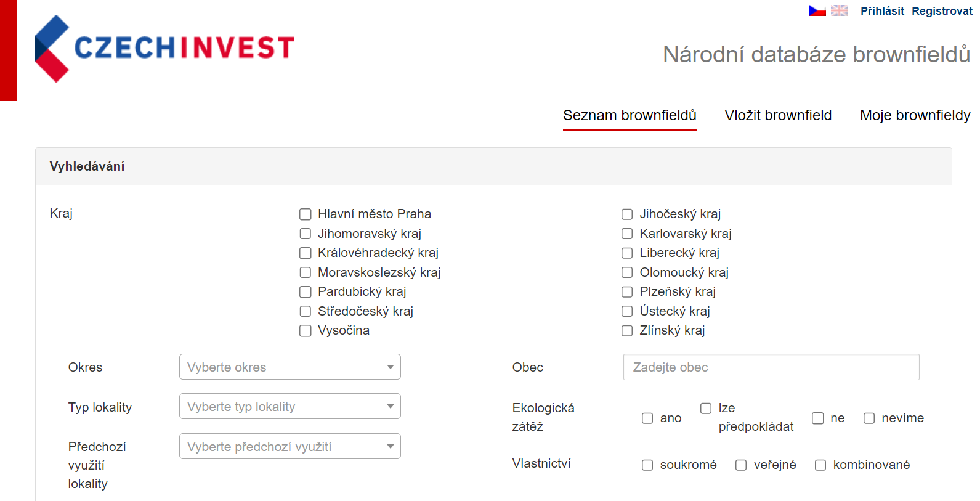Open Vyberte předchozí využití combo box
The image size is (980, 501).
click(x=290, y=447)
